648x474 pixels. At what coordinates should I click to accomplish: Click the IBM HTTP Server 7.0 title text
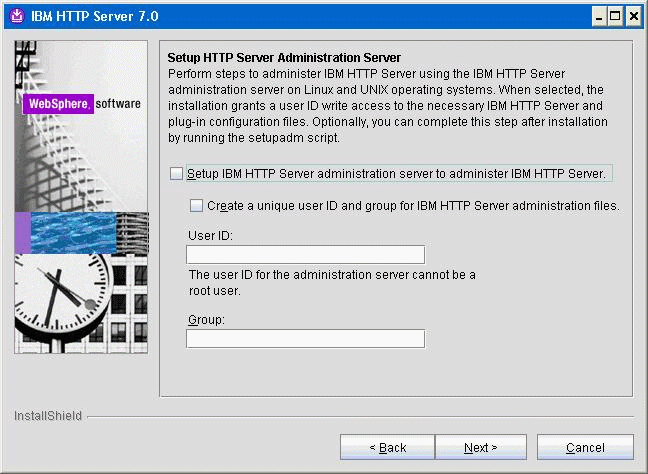tap(95, 16)
